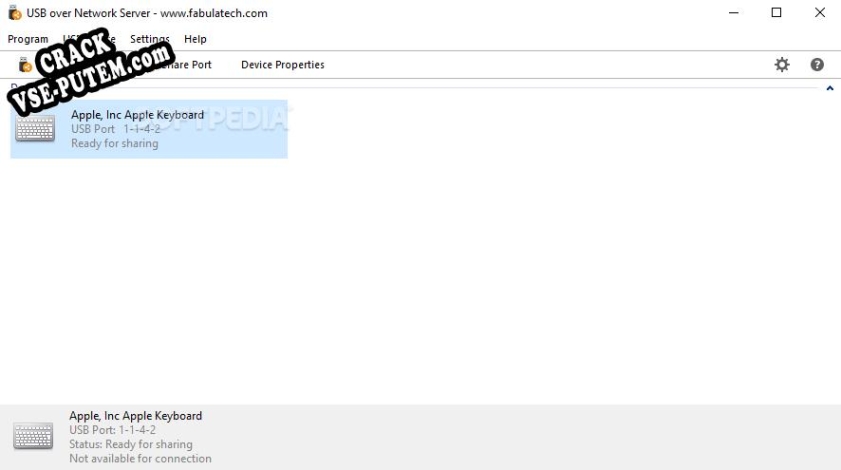The width and height of the screenshot is (841, 470).
Task: Click the application icon in the title bar
Action: click(x=14, y=13)
